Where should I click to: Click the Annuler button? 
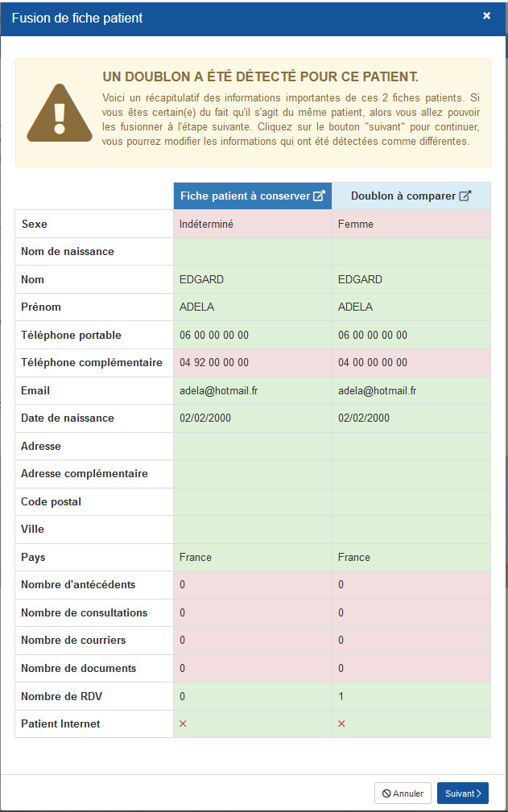[x=403, y=793]
